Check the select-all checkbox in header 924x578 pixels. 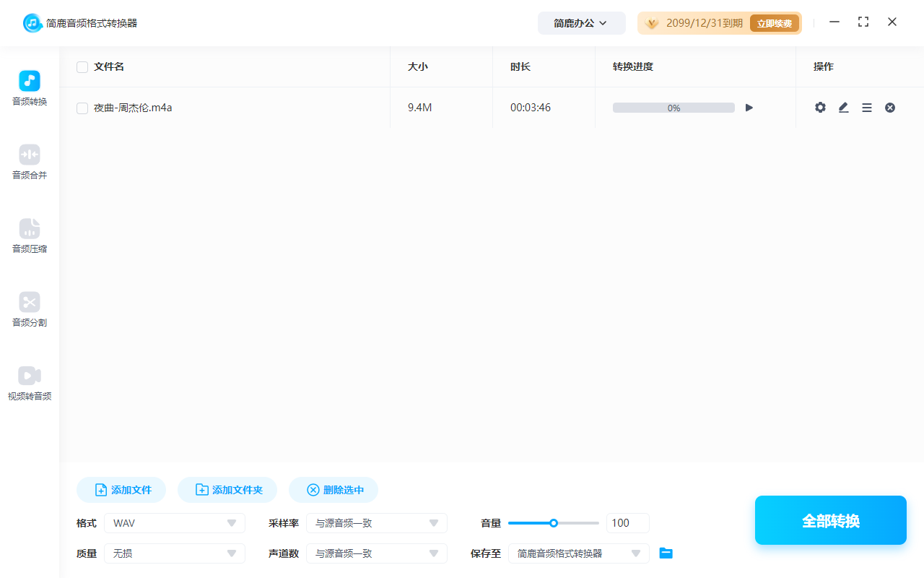(x=82, y=66)
